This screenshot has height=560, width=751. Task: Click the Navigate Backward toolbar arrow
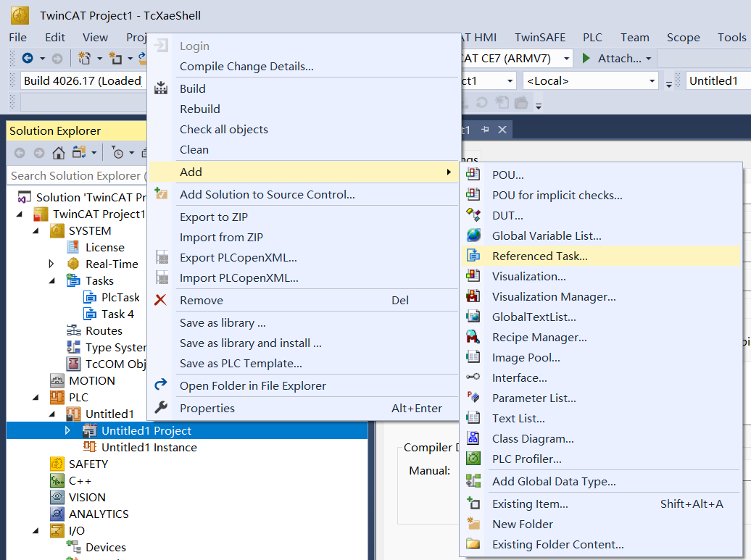(28, 59)
